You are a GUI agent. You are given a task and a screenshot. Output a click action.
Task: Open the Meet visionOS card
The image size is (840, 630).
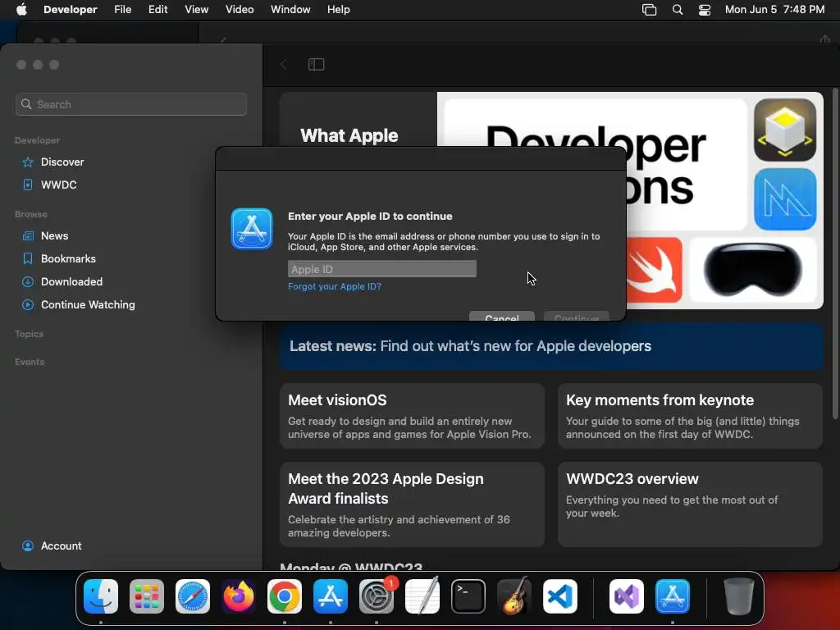pos(412,416)
